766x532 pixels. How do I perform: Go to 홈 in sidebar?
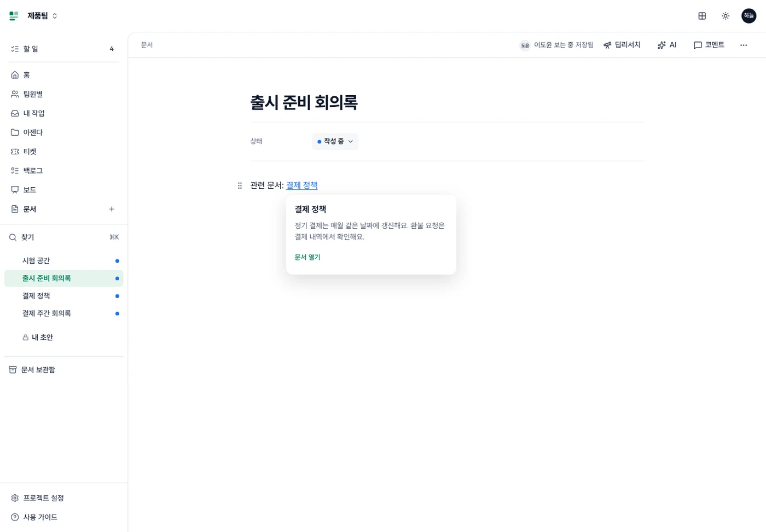pyautogui.click(x=64, y=75)
